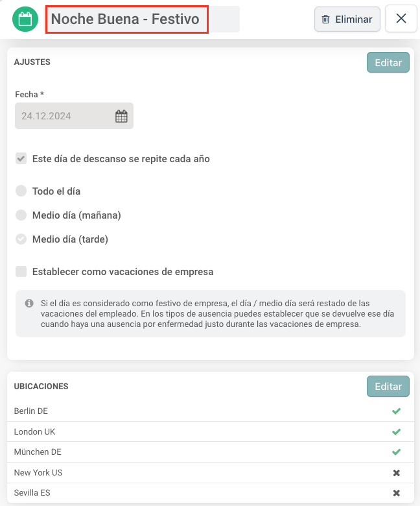The image size is (420, 506).
Task: Click the X mark for Sevilla ES
Action: [396, 493]
